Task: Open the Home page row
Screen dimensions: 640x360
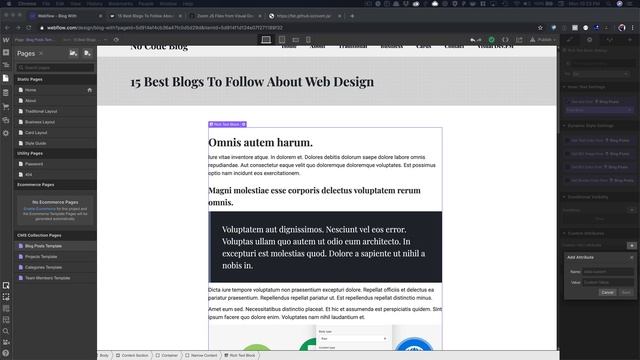Action: (56, 90)
